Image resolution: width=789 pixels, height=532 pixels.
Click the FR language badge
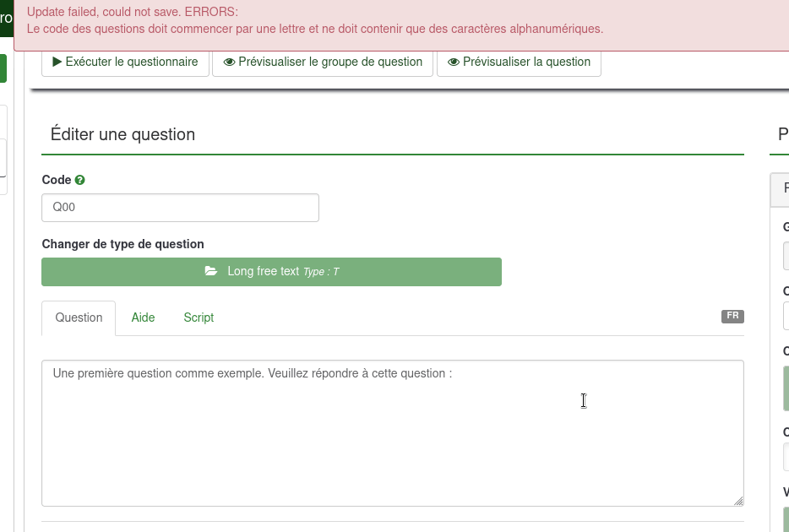[732, 316]
